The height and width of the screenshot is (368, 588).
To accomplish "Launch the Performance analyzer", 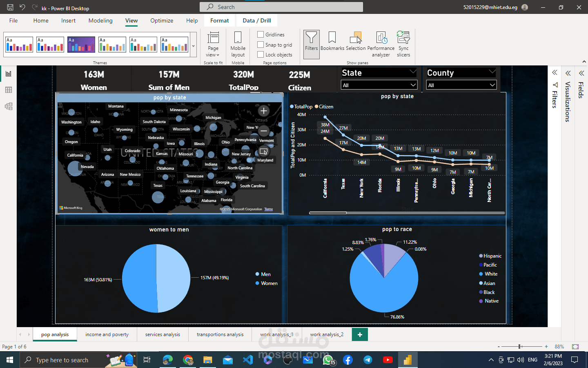I will [381, 44].
